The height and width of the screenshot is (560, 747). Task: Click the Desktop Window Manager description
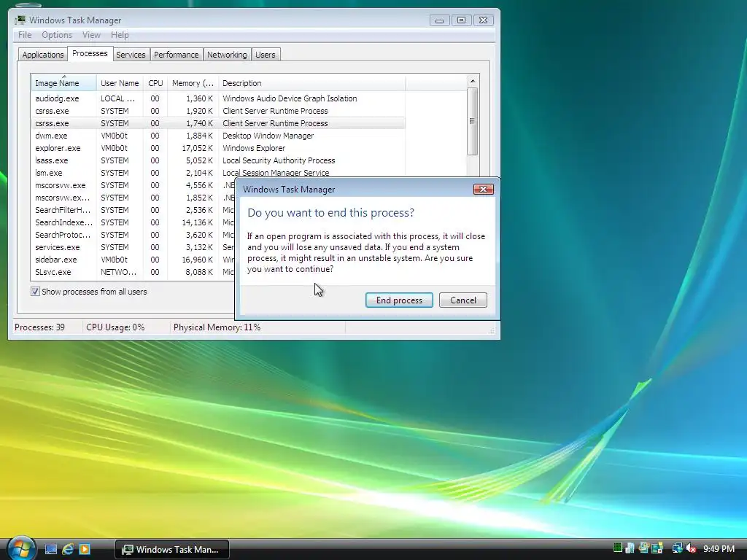[x=268, y=136]
